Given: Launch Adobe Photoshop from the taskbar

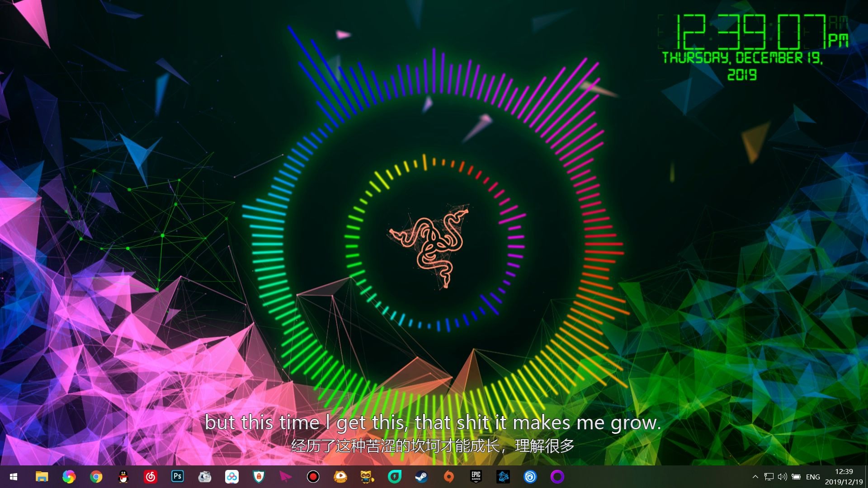Looking at the screenshot, I should pos(177,477).
